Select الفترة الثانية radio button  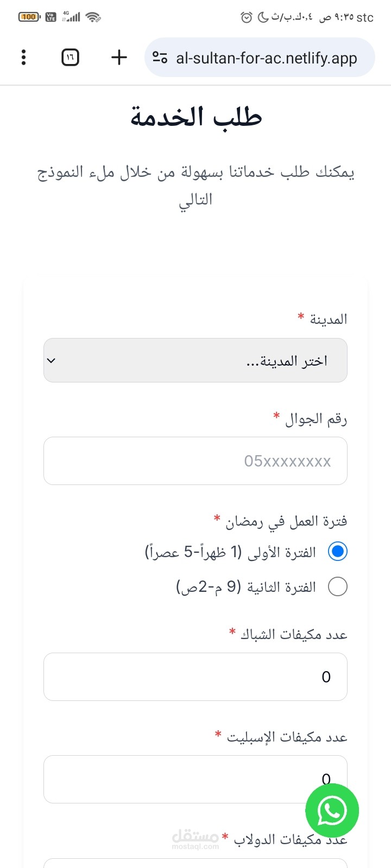coord(338,586)
